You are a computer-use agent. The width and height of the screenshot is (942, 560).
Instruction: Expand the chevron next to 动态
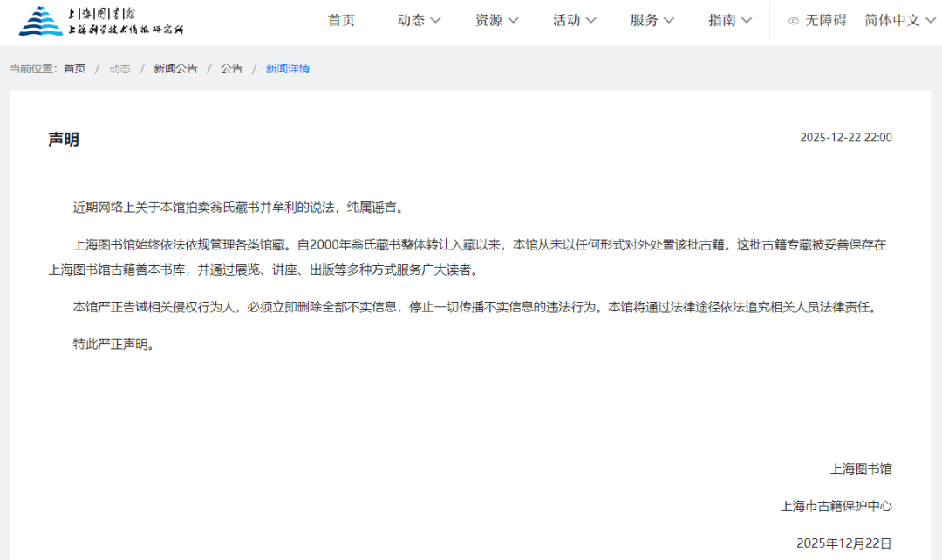point(436,20)
